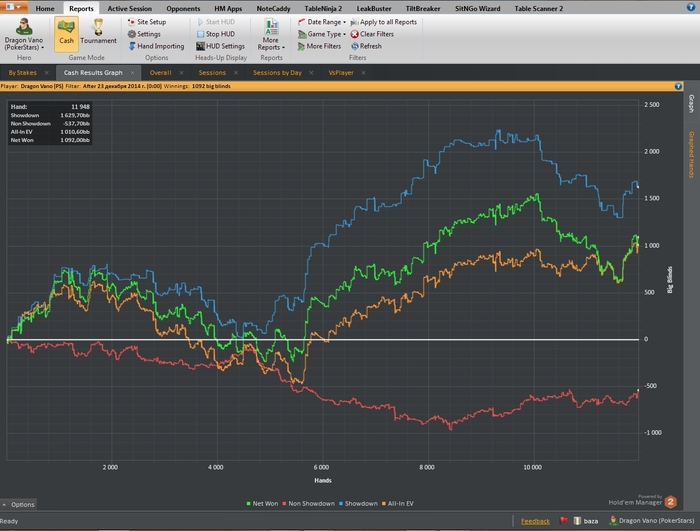Click the Start HUD button
700x531 pixels.
click(216, 22)
